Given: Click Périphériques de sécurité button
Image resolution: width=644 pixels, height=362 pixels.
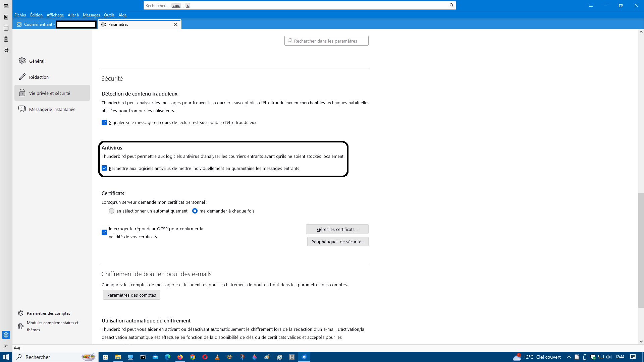Looking at the screenshot, I should (338, 242).
